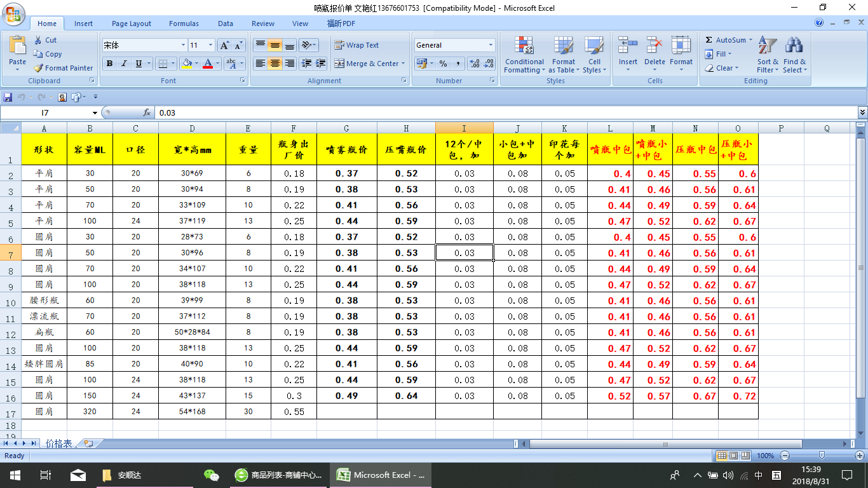Toggle Bold formatting
The width and height of the screenshot is (868, 488).
109,64
